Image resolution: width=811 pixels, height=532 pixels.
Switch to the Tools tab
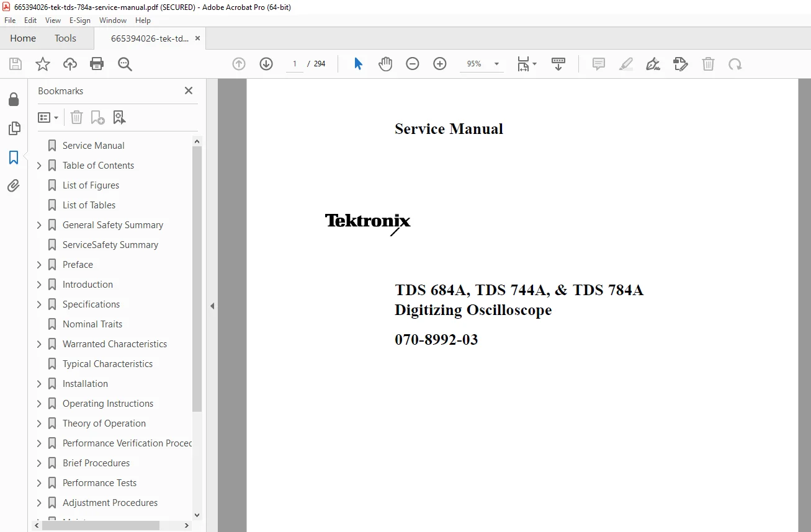[x=65, y=38]
